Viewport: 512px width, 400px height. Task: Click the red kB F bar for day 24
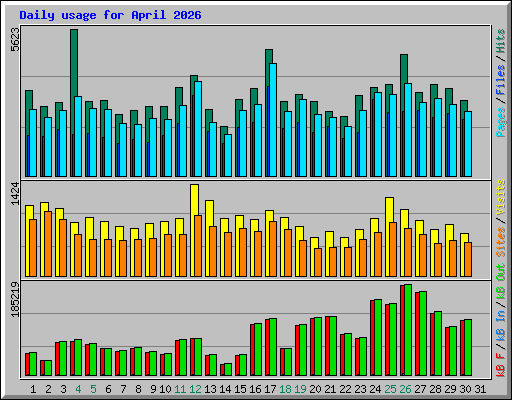pyautogui.click(x=372, y=338)
